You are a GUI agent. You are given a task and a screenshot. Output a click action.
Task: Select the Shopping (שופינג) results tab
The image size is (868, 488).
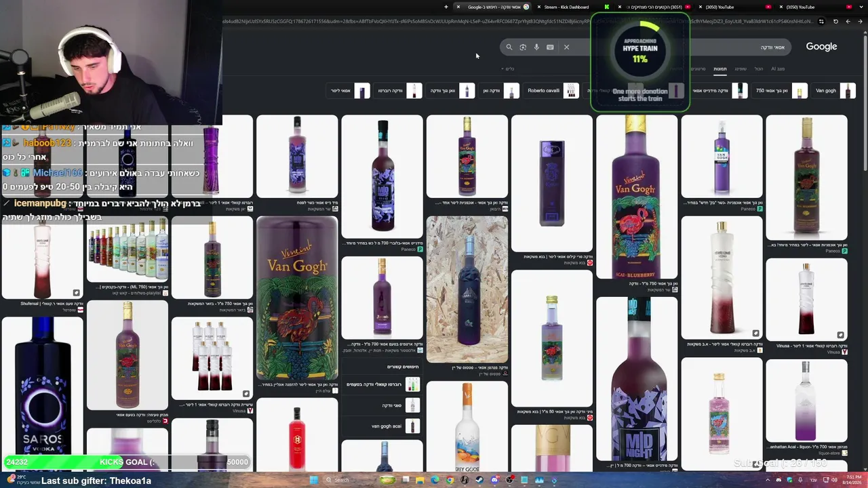[741, 68]
